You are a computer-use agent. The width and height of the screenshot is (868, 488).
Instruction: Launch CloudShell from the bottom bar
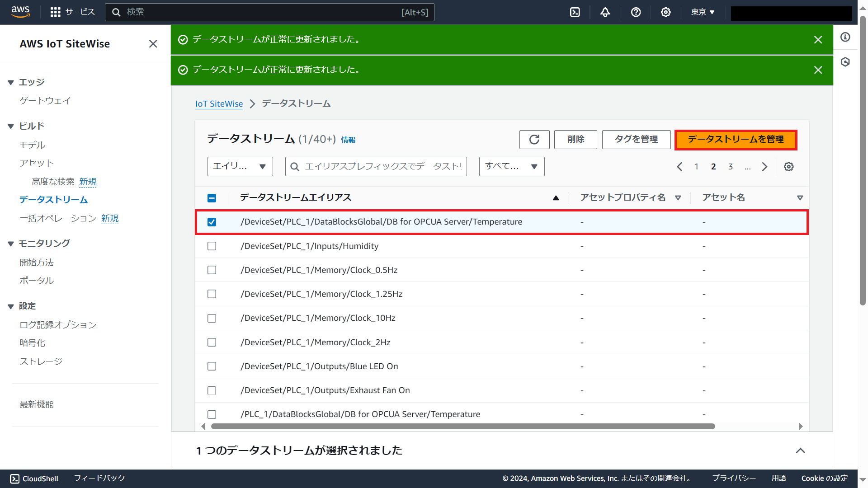click(x=34, y=478)
